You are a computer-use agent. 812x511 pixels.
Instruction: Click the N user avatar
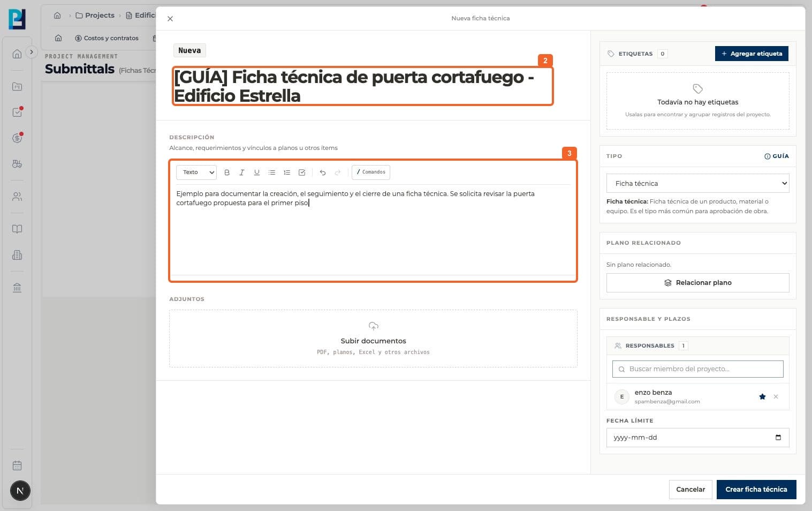[x=20, y=491]
